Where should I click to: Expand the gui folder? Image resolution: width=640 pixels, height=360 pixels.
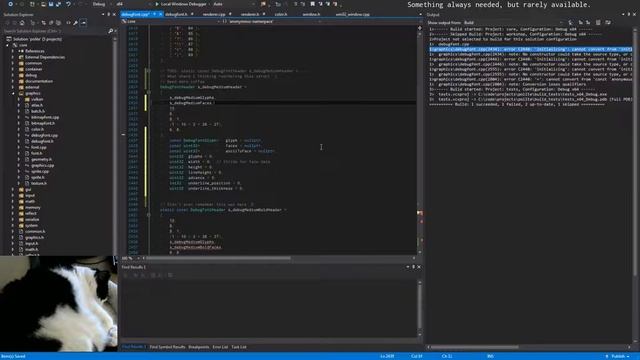point(13,189)
